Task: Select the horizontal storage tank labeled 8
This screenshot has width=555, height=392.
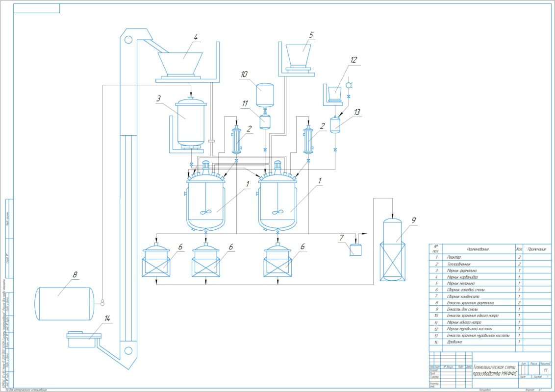Action: [x=64, y=303]
